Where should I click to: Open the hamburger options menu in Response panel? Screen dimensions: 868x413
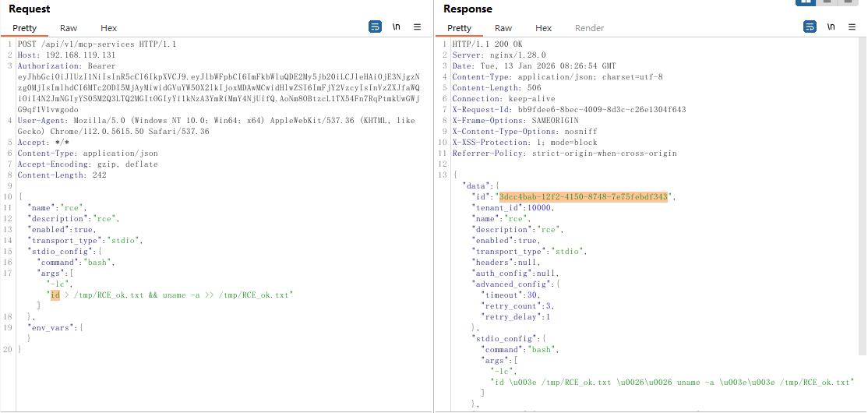tap(852, 26)
